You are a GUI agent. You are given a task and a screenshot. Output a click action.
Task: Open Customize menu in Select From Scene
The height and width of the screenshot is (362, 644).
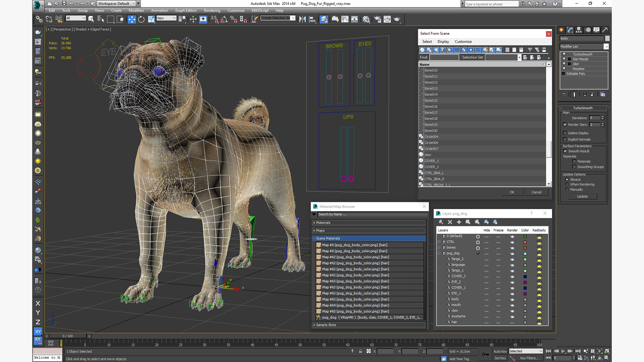click(463, 42)
